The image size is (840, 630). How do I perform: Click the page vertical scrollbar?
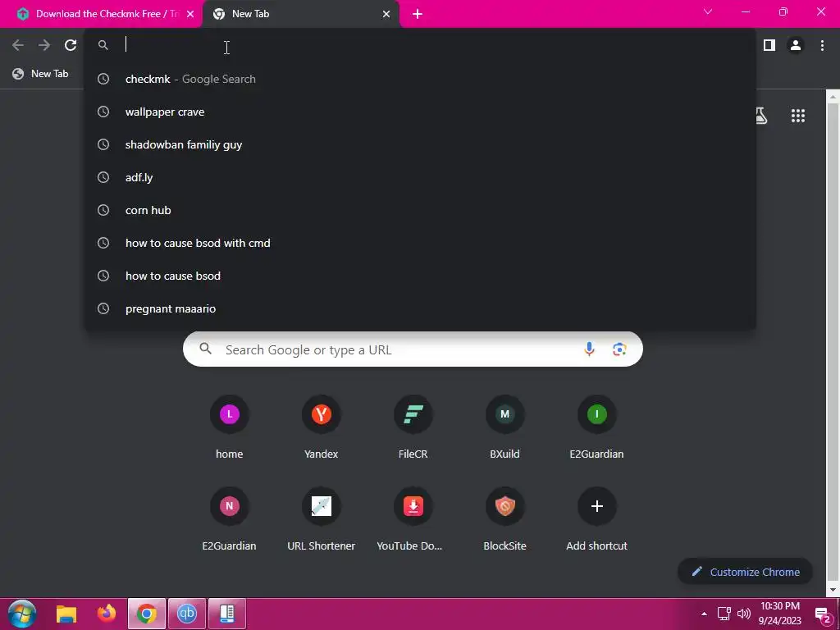833,343
